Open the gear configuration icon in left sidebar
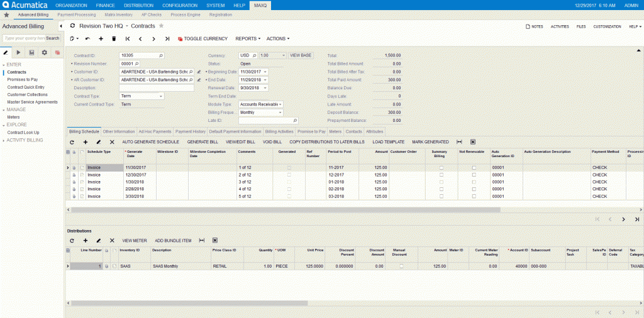 point(44,52)
